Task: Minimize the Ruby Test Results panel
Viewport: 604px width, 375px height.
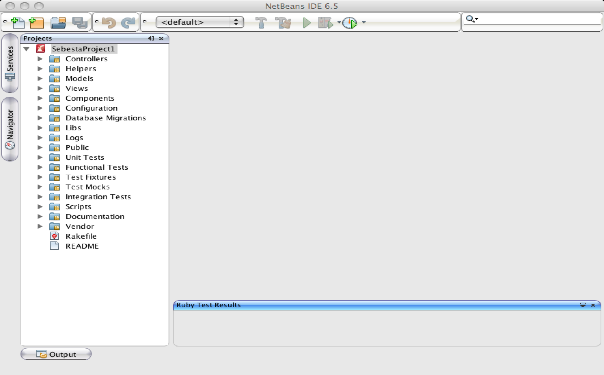Action: 583,305
